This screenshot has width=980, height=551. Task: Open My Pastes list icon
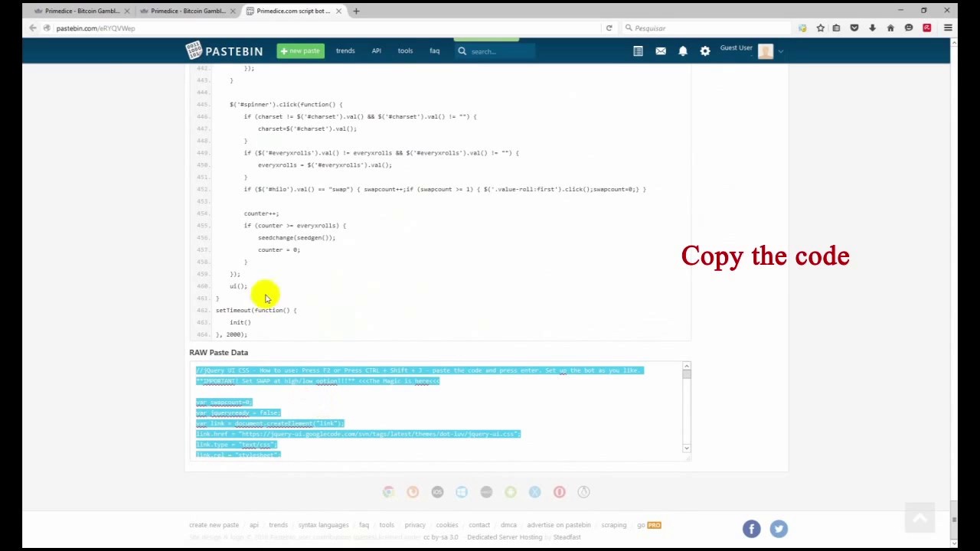(638, 51)
